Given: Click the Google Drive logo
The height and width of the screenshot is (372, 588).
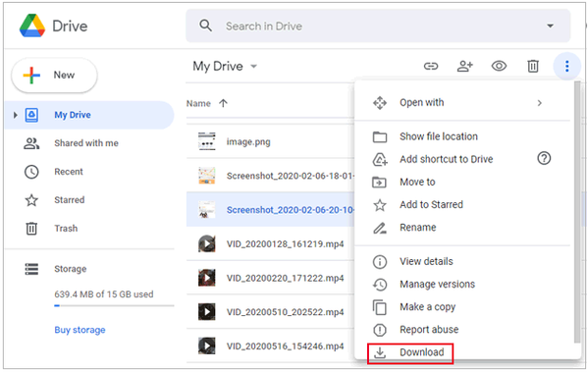Looking at the screenshot, I should coord(32,26).
